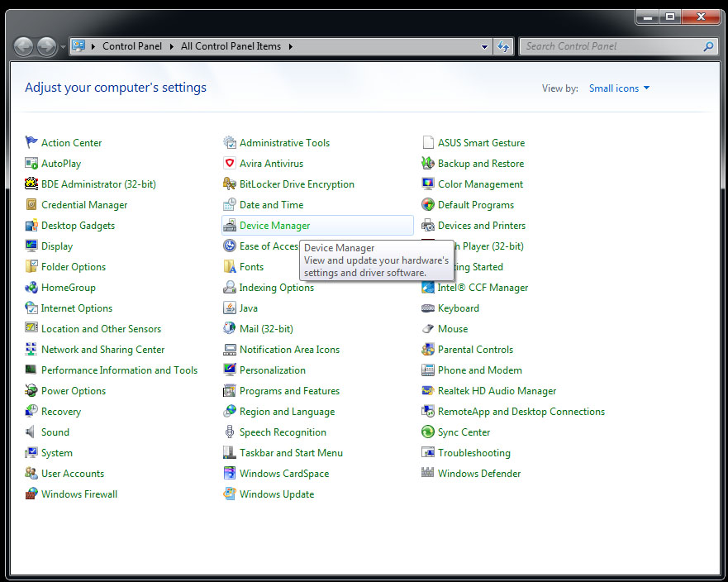Click the Network and Sharing Center icon
Image resolution: width=728 pixels, height=582 pixels.
tap(31, 349)
